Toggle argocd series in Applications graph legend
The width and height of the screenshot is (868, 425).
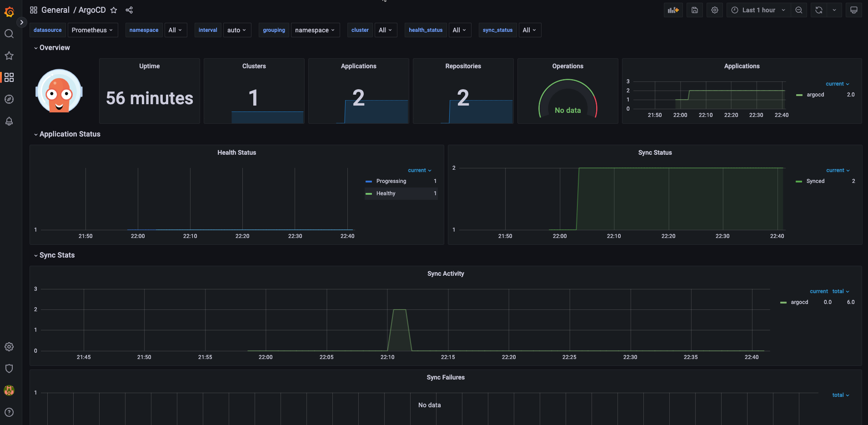tap(815, 95)
